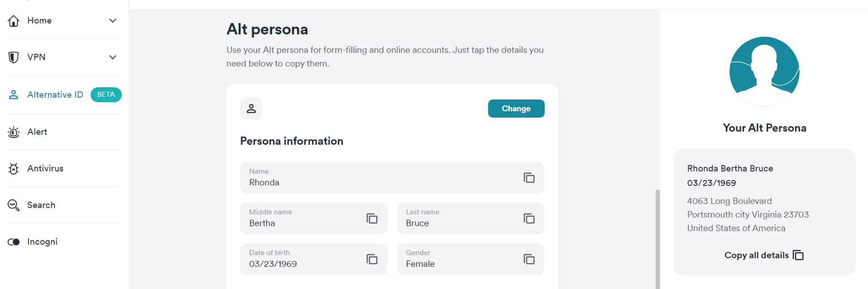Click the Change button
The width and height of the screenshot is (868, 289).
[516, 109]
